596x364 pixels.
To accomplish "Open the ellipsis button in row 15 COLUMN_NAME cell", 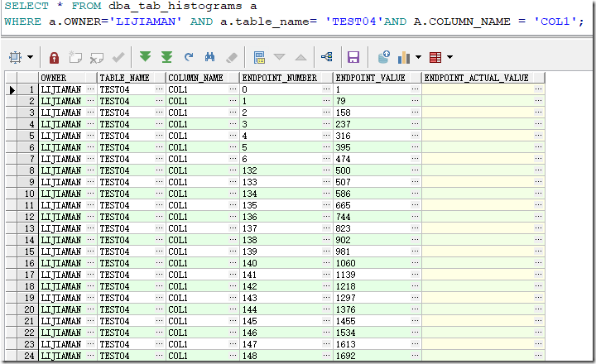I will pyautogui.click(x=233, y=251).
